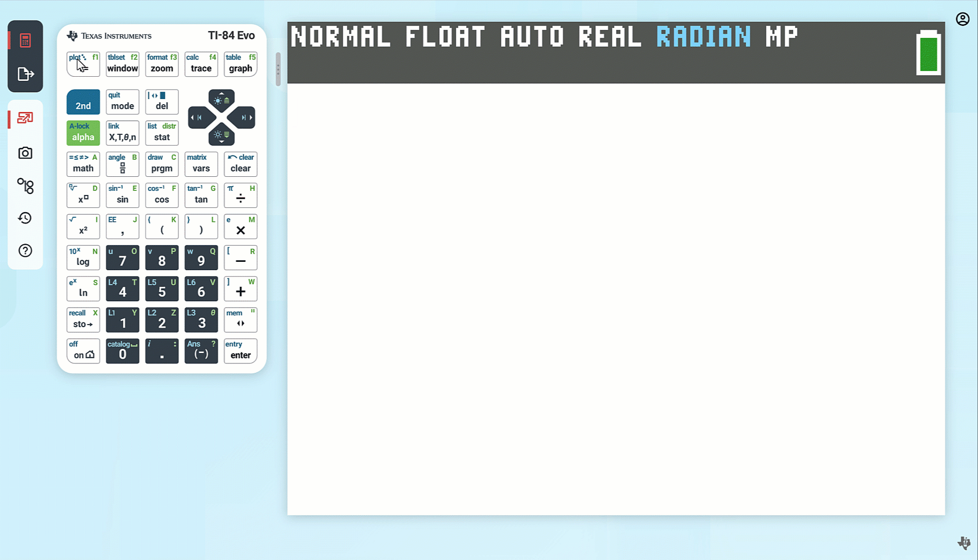
Task: Click the number 7 key
Action: [x=122, y=258]
